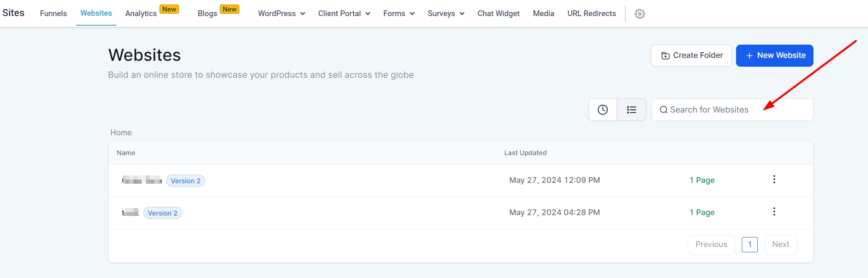The width and height of the screenshot is (868, 278).
Task: Expand the WordPress dropdown
Action: (281, 14)
